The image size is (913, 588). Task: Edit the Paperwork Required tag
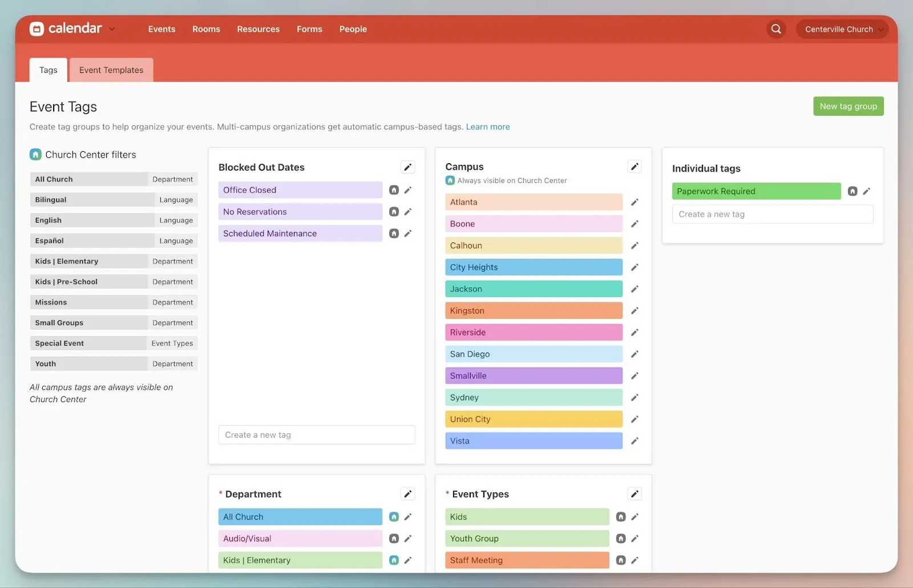coord(866,192)
